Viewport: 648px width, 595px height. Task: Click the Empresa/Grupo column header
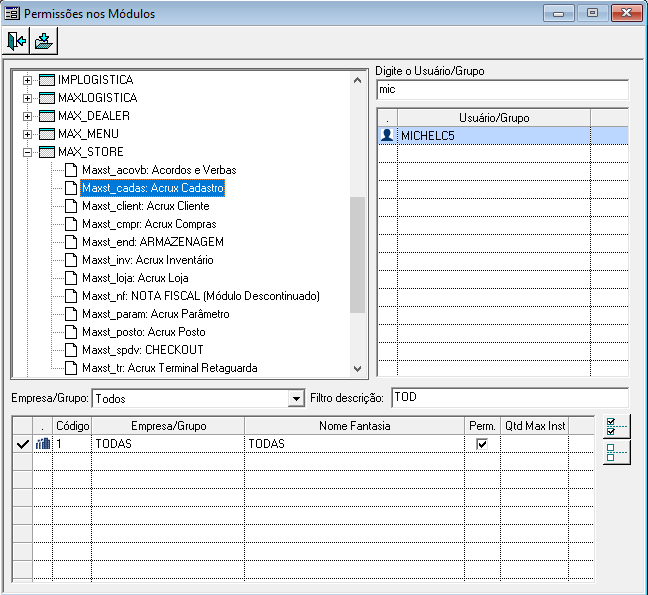[168, 426]
